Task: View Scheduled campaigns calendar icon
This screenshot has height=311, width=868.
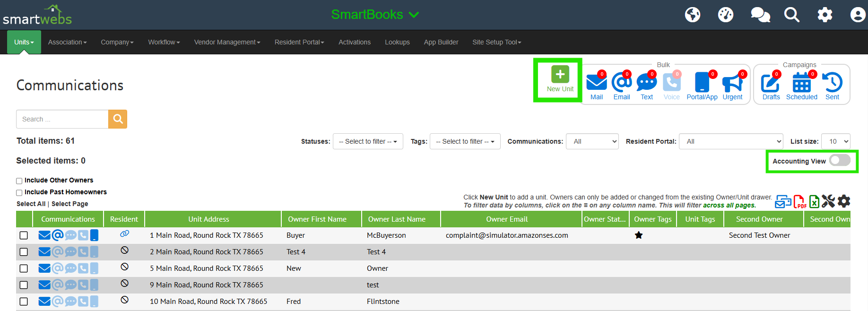Action: [x=801, y=83]
